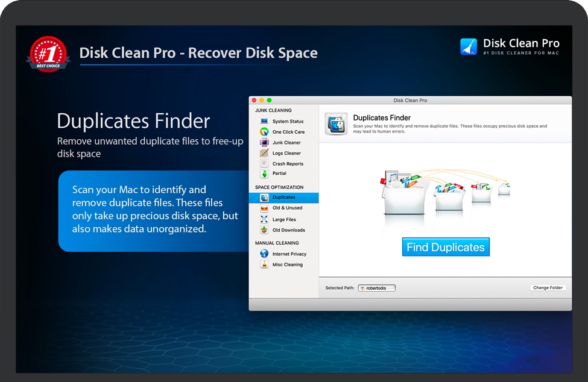Click the Change Folder button

pyautogui.click(x=548, y=288)
